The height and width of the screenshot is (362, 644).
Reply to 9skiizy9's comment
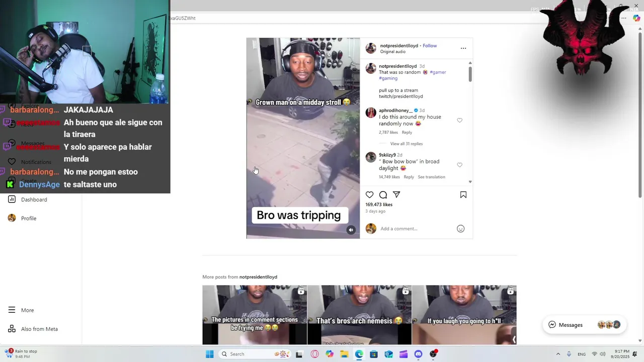click(x=409, y=177)
